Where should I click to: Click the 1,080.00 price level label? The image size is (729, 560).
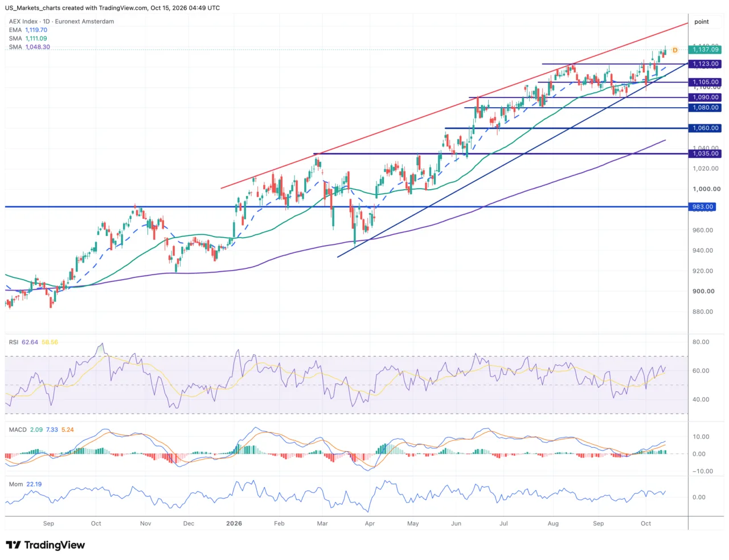click(705, 108)
